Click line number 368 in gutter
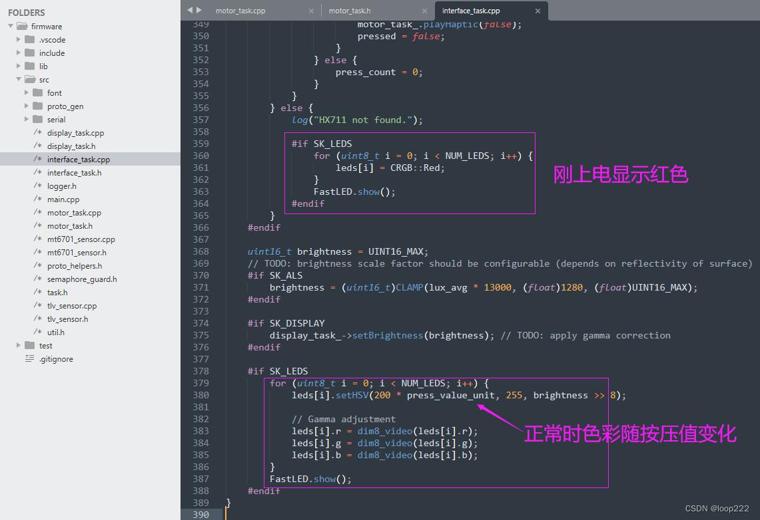The height and width of the screenshot is (520, 760). (x=201, y=252)
